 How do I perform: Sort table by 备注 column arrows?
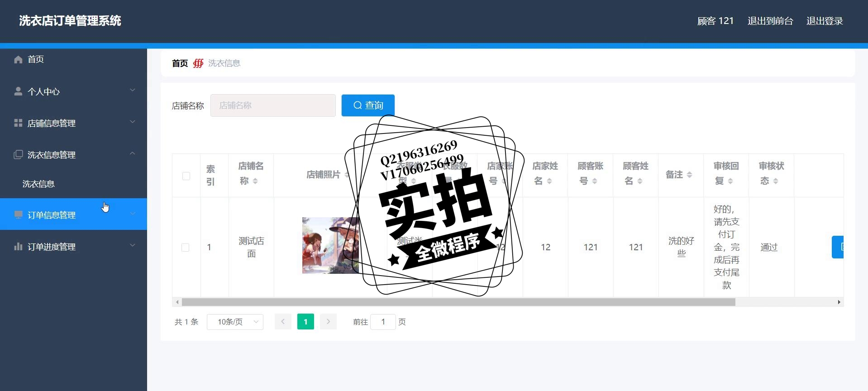pyautogui.click(x=689, y=175)
